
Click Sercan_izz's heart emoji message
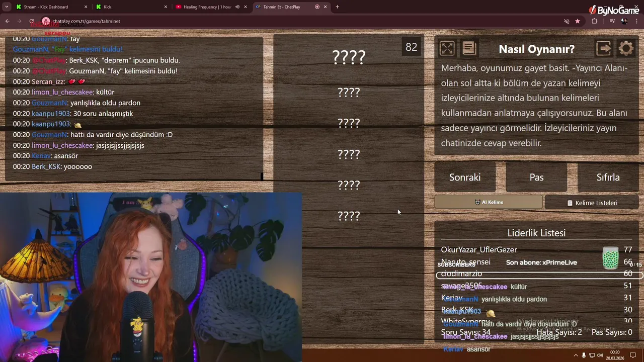coord(49,81)
